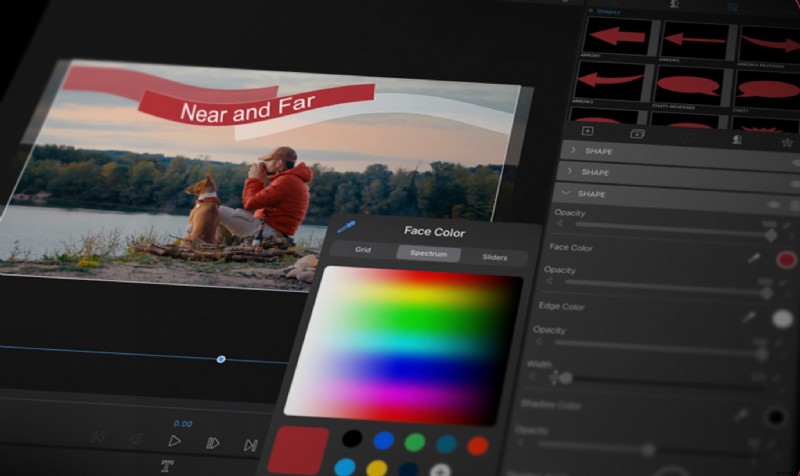Choose the blue preset color swatch
800x476 pixels.
383,440
